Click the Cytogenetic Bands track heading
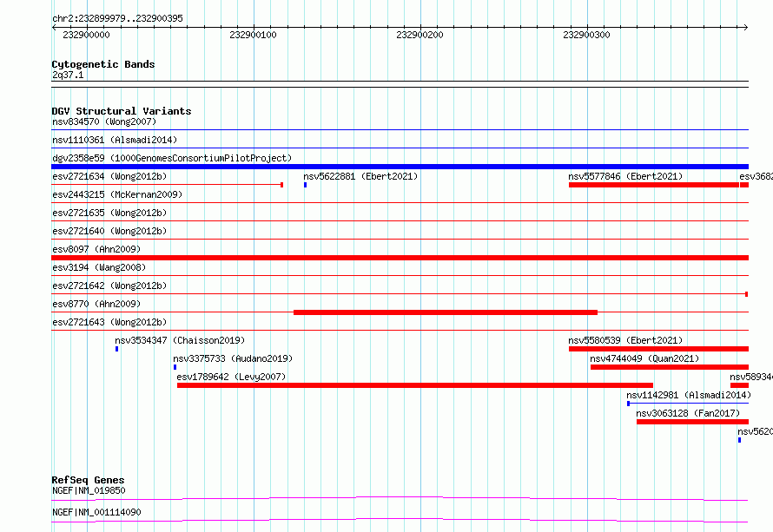Image resolution: width=773 pixels, height=532 pixels. tap(103, 64)
